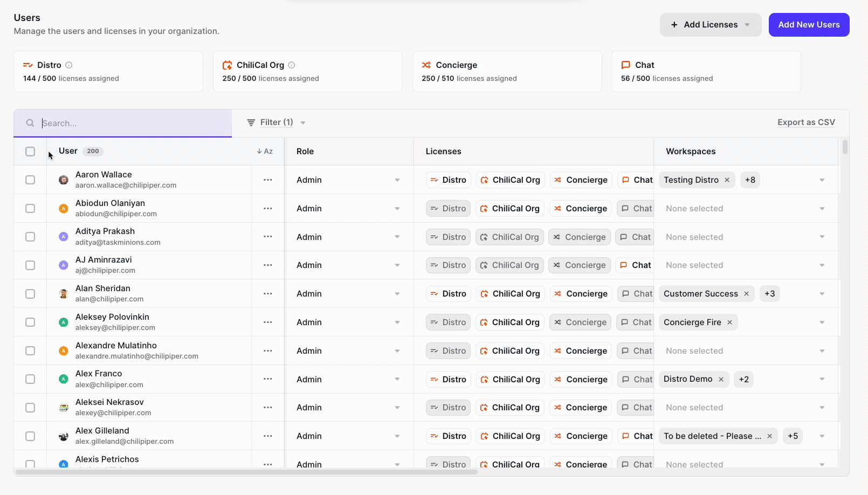This screenshot has height=495, width=868.
Task: Remove the Customer Success workspace tag
Action: click(x=747, y=294)
